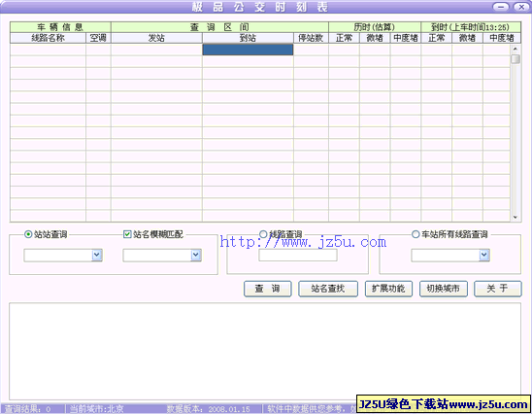Click the table scrollbar down arrow
This screenshot has height=414, width=532.
point(515,218)
